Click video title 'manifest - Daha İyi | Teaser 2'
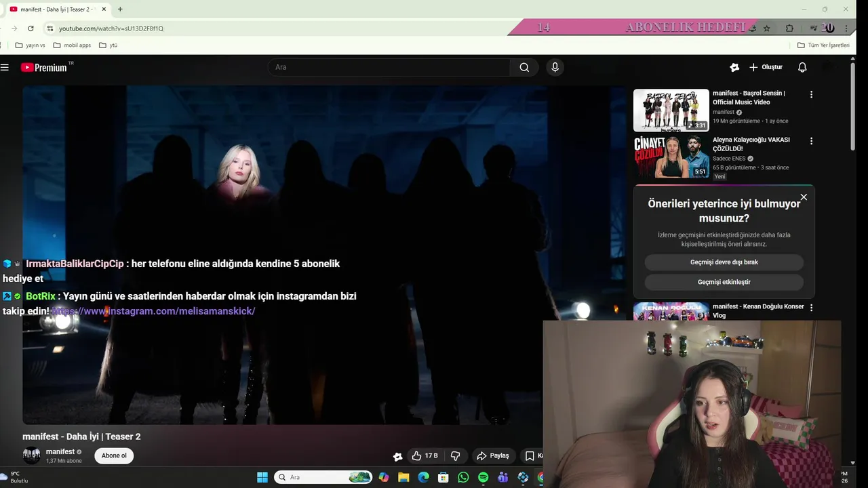Screen dimensions: 868x488 click(x=81, y=436)
